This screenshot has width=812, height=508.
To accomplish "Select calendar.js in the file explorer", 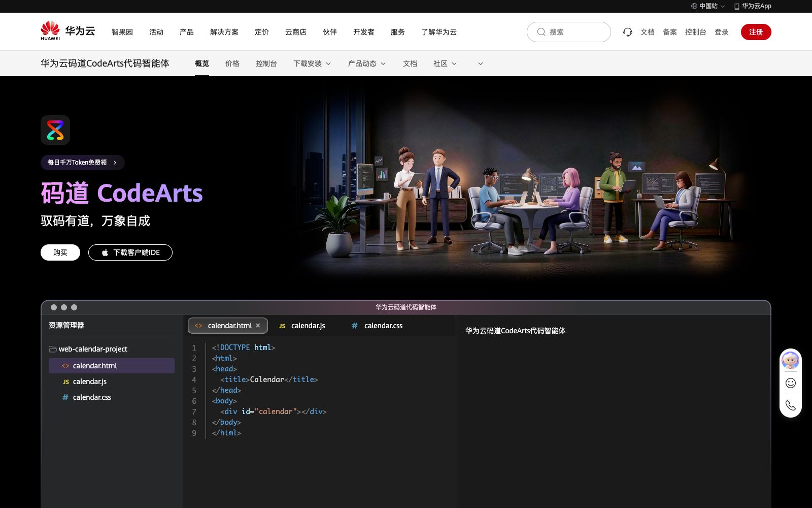I will click(x=112, y=382).
